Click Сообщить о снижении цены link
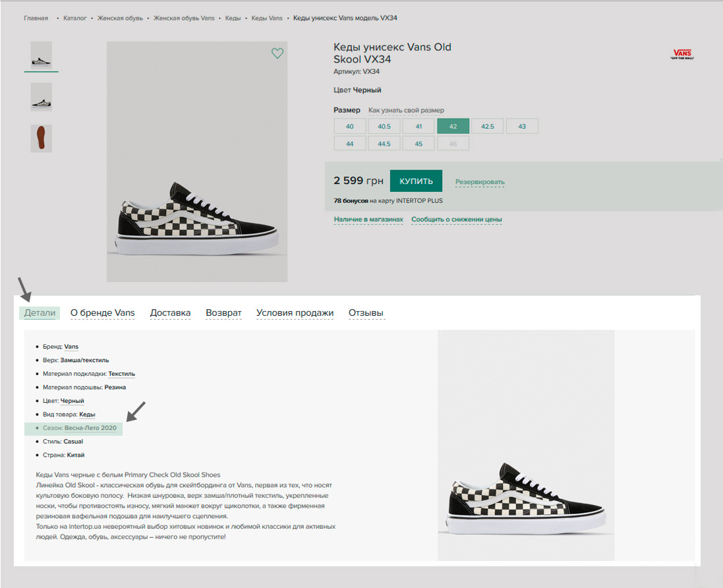The width and height of the screenshot is (723, 588). click(457, 220)
